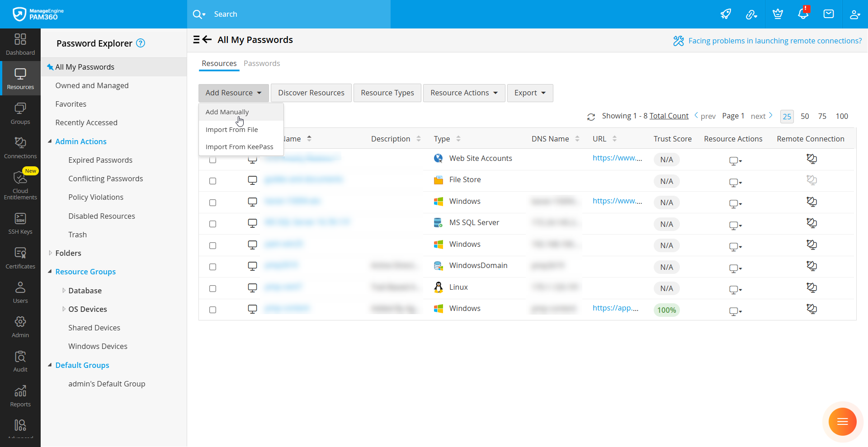Launch remote connection for Linux resource

coord(811,287)
